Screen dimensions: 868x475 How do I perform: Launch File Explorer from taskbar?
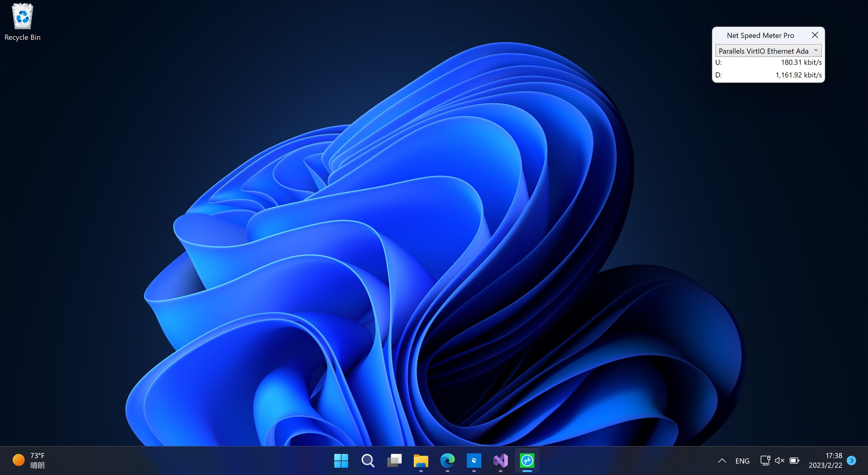(420, 461)
